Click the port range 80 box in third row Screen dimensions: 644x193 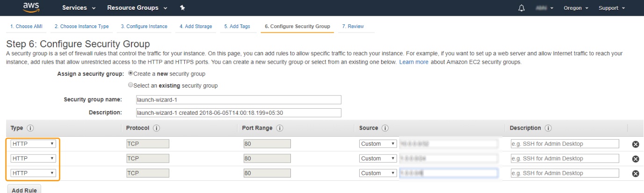coord(267,173)
